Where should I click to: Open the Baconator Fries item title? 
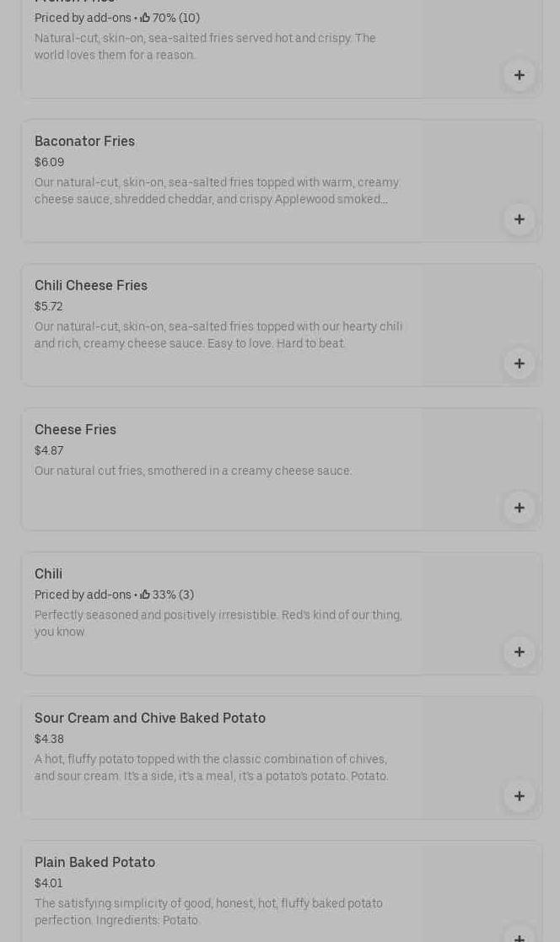(84, 142)
